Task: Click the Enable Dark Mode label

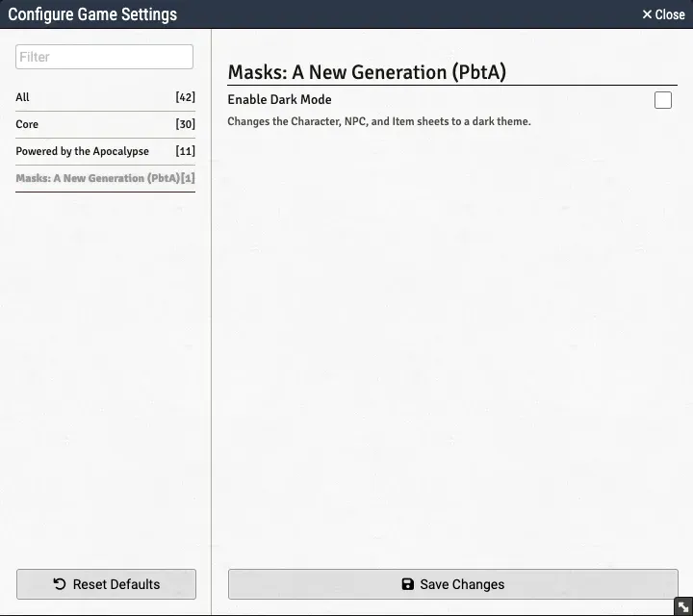Action: 279,100
